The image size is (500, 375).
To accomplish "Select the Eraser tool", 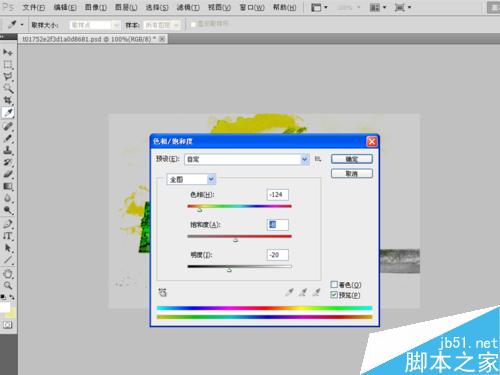I will pos(8,174).
